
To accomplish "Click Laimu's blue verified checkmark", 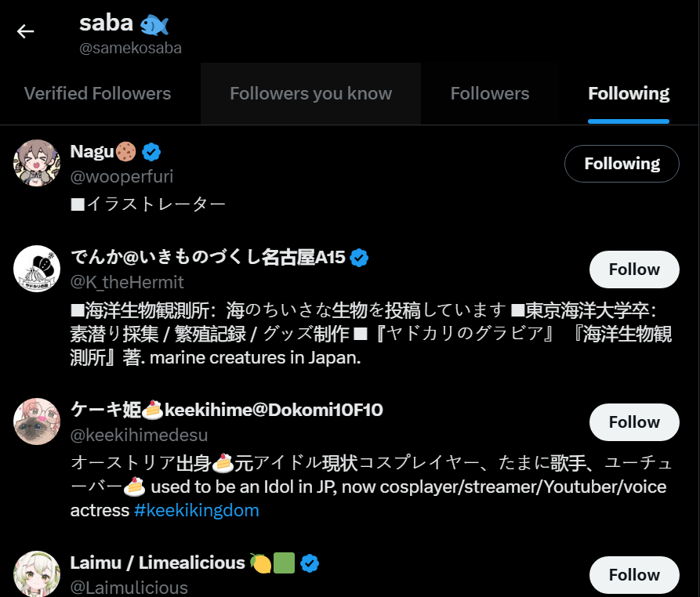I will [x=310, y=563].
